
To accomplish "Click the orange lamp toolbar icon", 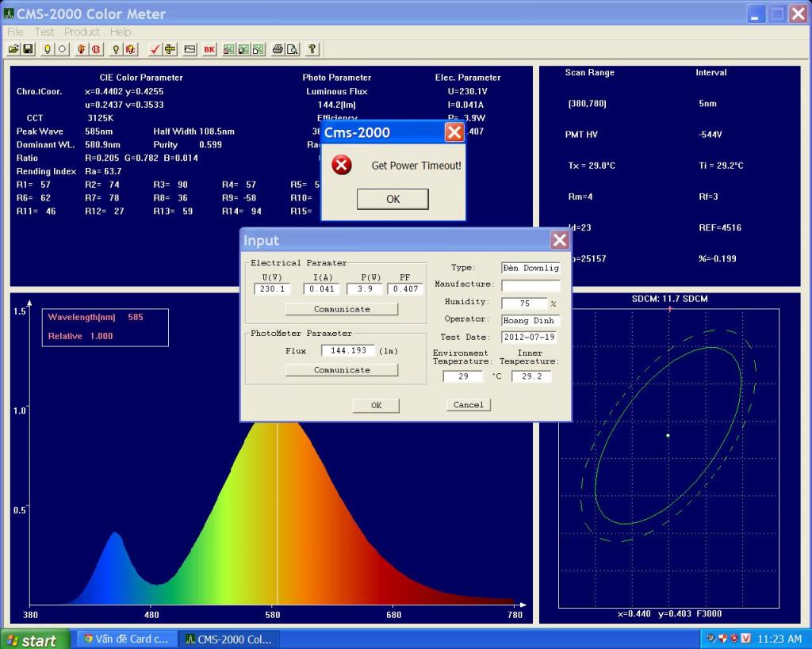I will point(82,49).
